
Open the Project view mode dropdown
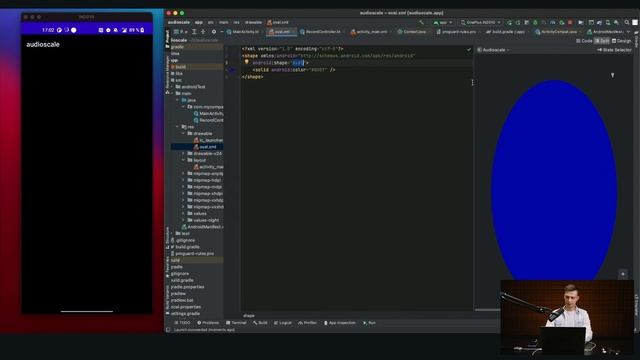pyautogui.click(x=181, y=32)
